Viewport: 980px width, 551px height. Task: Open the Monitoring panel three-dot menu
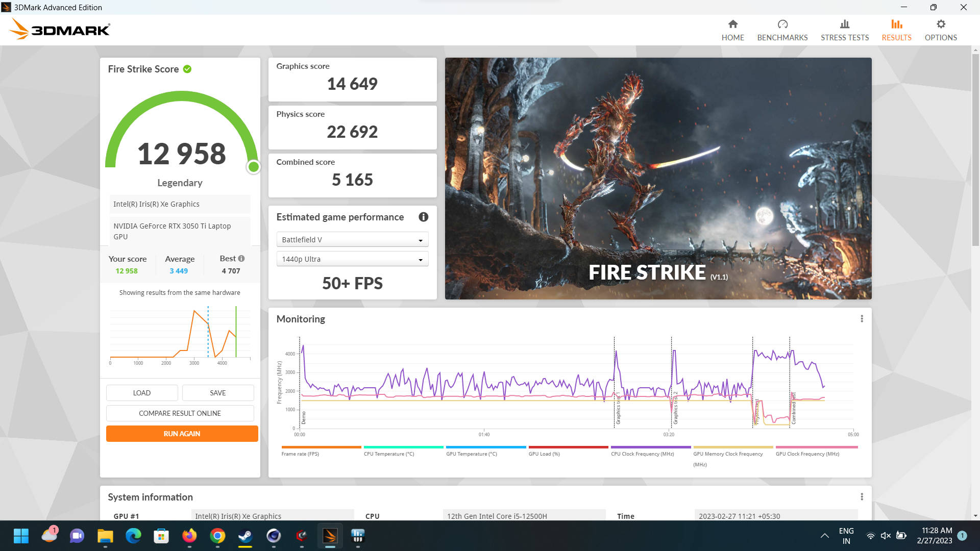tap(862, 319)
